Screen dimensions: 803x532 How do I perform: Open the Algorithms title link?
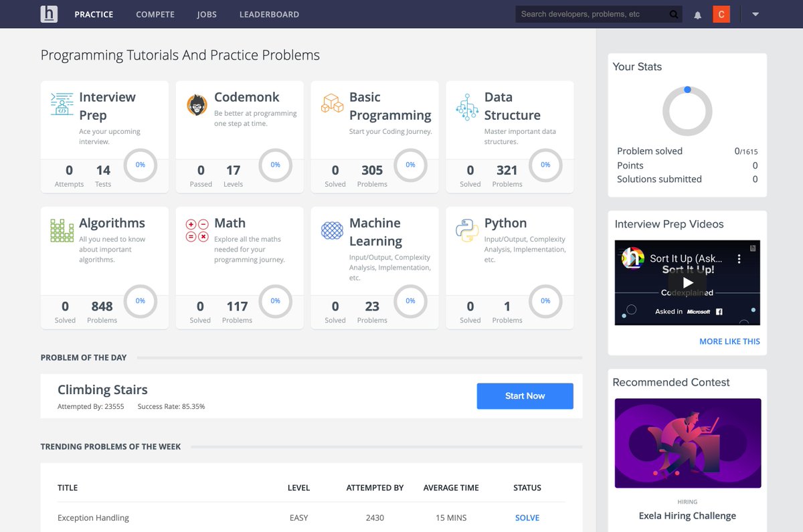click(112, 223)
